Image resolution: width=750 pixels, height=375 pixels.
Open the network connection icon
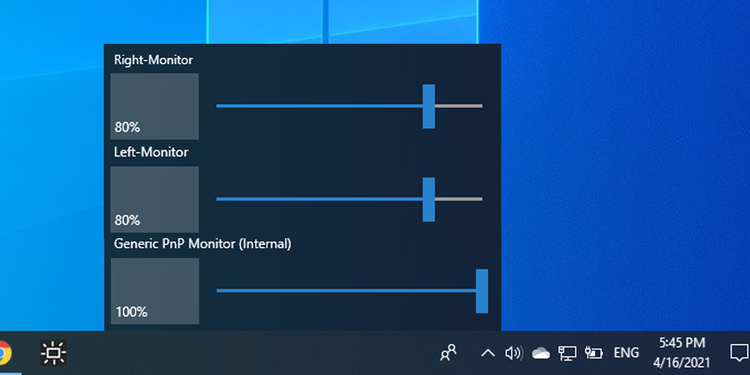[x=567, y=353]
